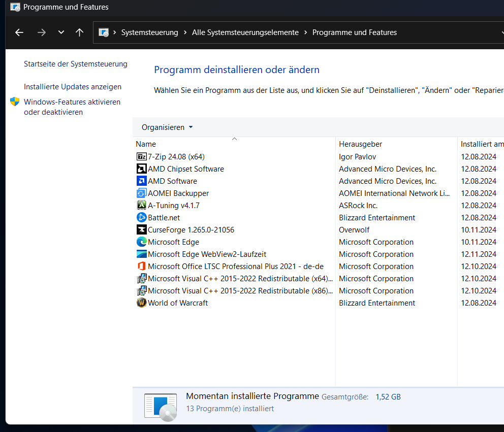Image resolution: width=504 pixels, height=432 pixels.
Task: Expand chevron after Alle Systemsteuerungselemente
Action: (x=305, y=32)
